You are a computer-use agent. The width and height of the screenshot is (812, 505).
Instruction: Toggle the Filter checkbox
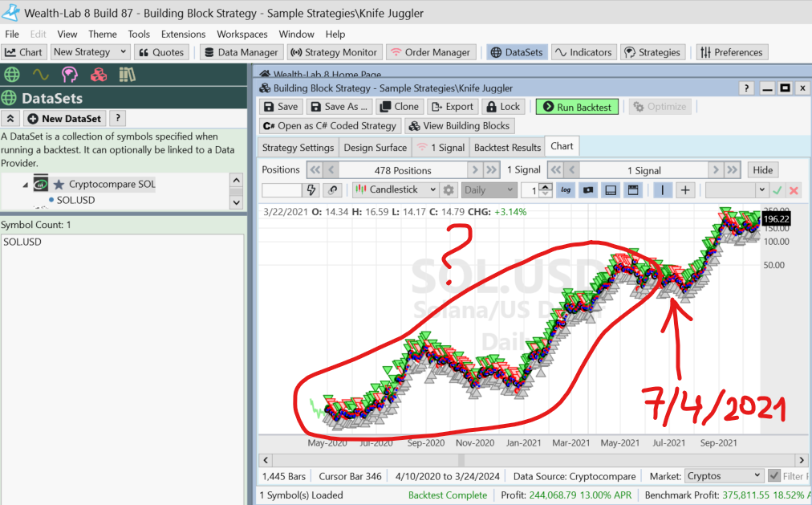click(774, 475)
